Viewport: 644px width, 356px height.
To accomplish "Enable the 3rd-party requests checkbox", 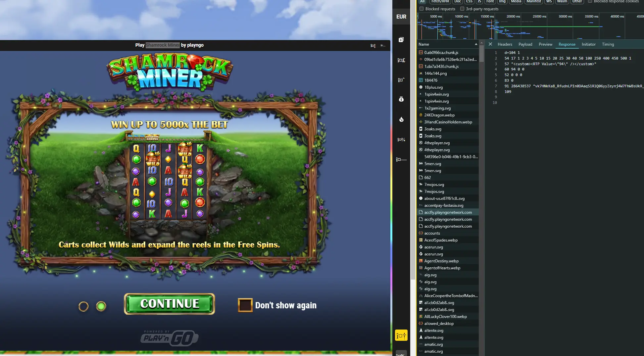I will click(x=462, y=9).
